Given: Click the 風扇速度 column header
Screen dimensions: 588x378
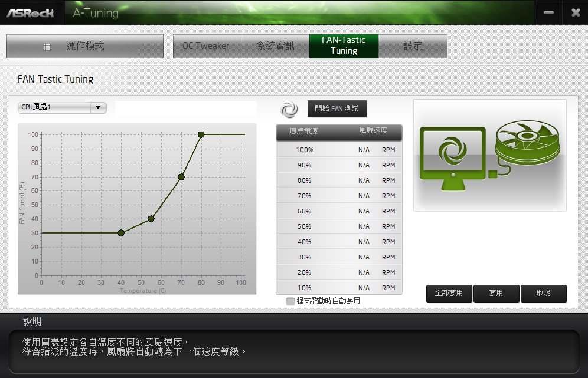Looking at the screenshot, I should pos(373,130).
